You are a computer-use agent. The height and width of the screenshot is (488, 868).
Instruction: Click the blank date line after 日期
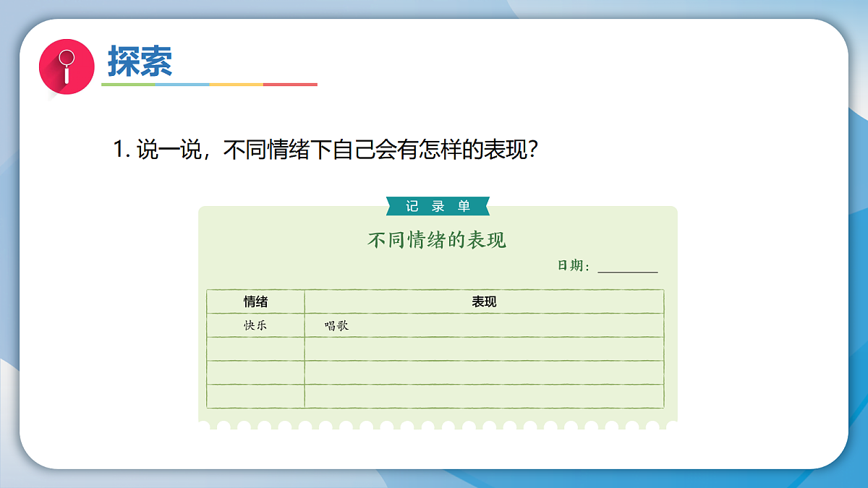(x=628, y=272)
